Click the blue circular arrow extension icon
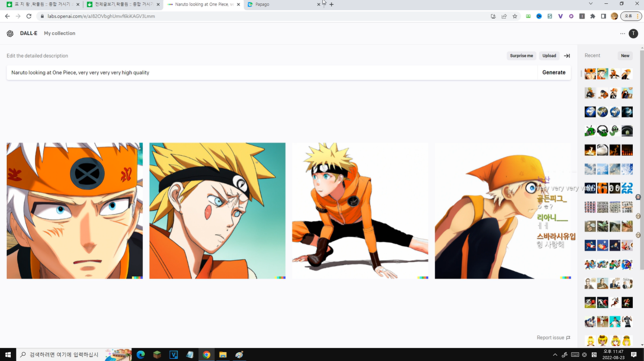Screen dimensions: 644x361 tap(539, 16)
